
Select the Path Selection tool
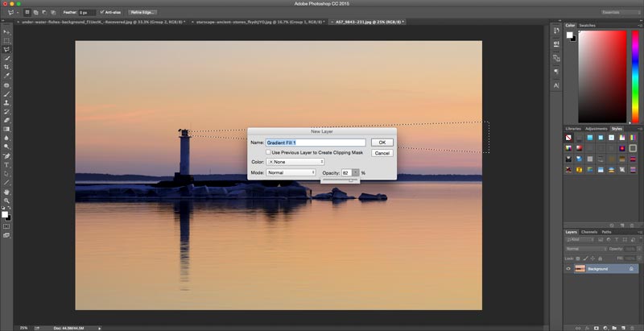point(6,174)
